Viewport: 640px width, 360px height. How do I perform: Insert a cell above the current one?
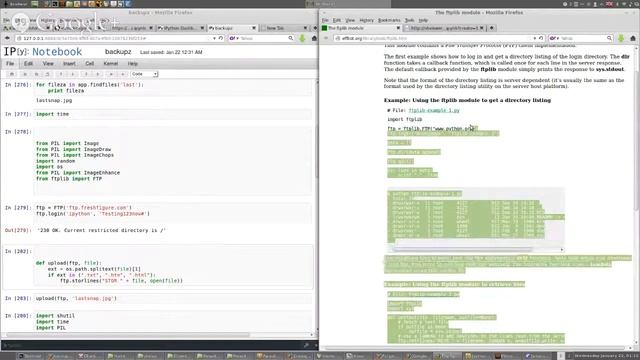coord(86,74)
